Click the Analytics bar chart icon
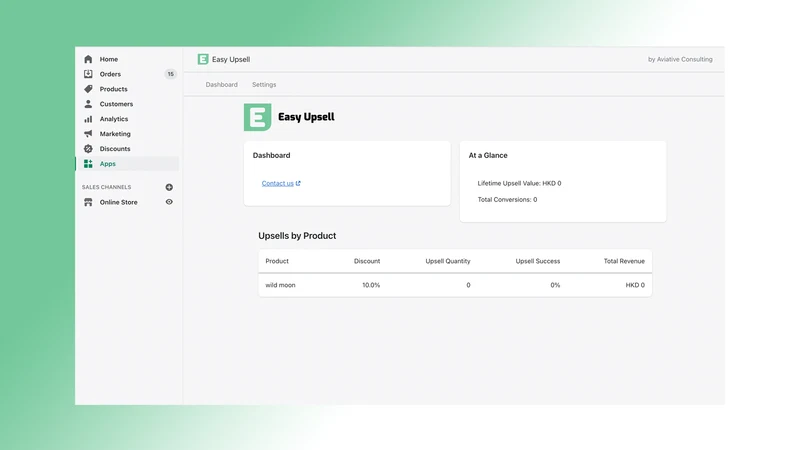Image resolution: width=800 pixels, height=450 pixels. 88,119
